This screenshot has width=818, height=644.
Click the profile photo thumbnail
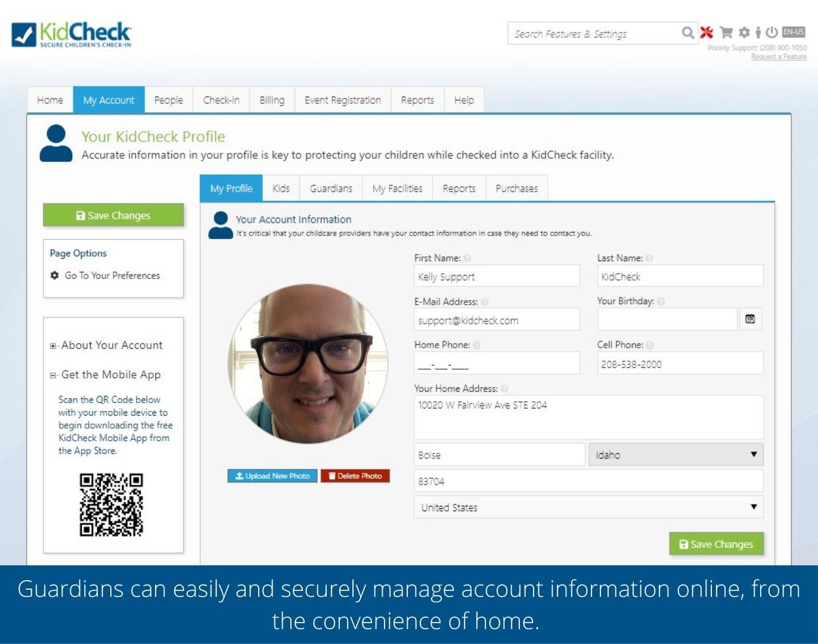pos(308,364)
